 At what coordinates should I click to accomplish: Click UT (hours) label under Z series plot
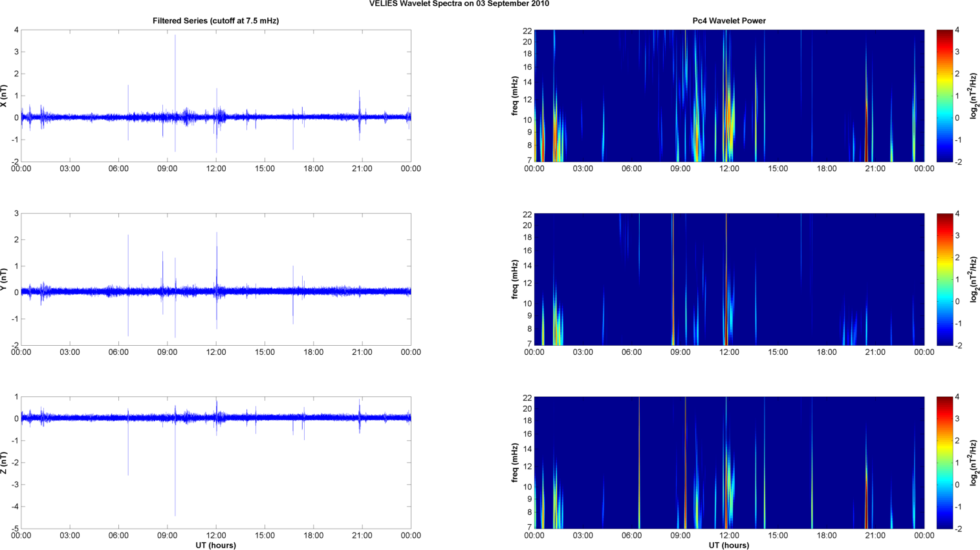[x=215, y=545]
